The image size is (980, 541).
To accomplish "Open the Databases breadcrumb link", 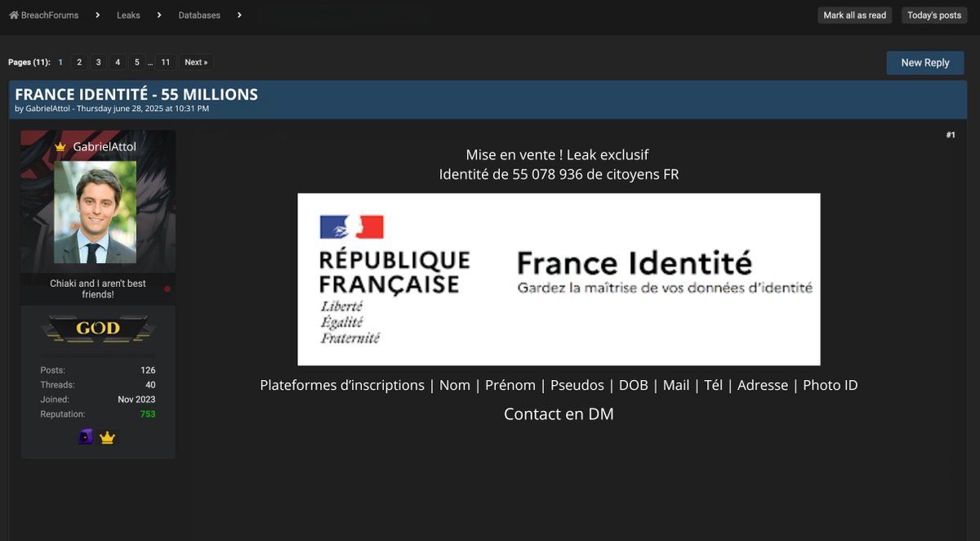I will [199, 15].
